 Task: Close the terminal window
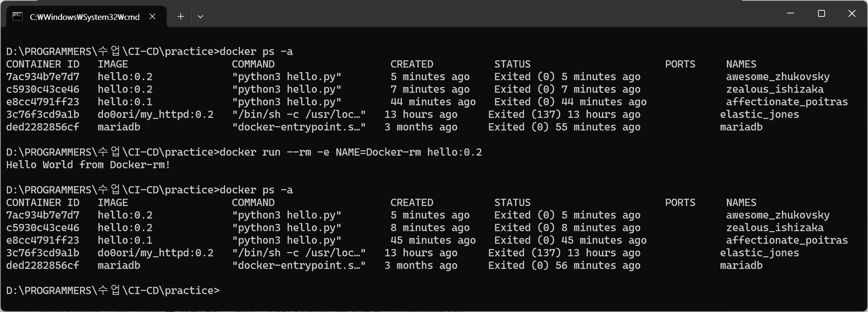point(852,13)
